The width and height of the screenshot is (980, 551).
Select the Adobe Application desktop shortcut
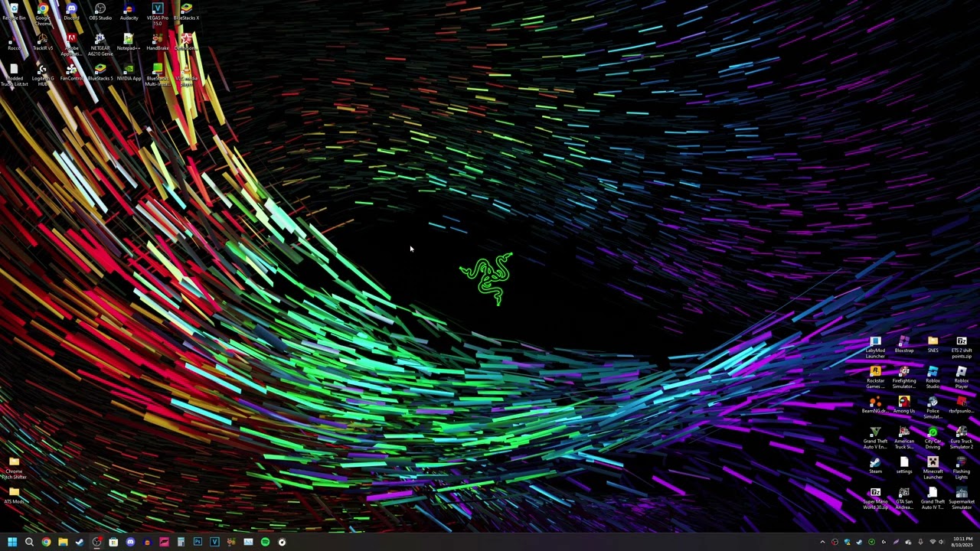point(71,45)
